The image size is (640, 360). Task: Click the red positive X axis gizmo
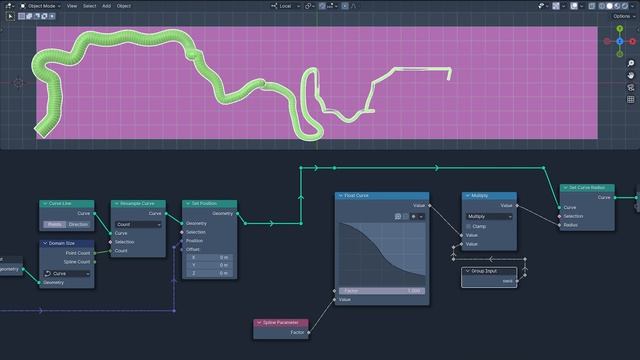[633, 41]
